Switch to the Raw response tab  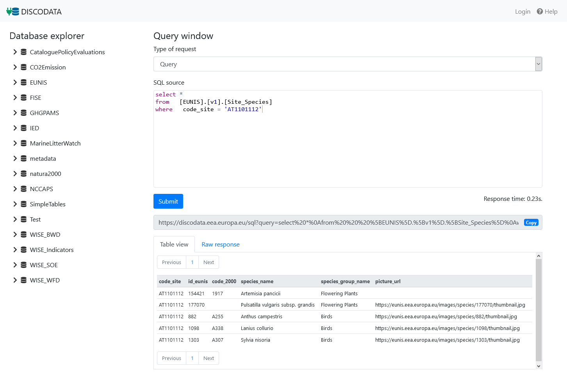pyautogui.click(x=221, y=244)
